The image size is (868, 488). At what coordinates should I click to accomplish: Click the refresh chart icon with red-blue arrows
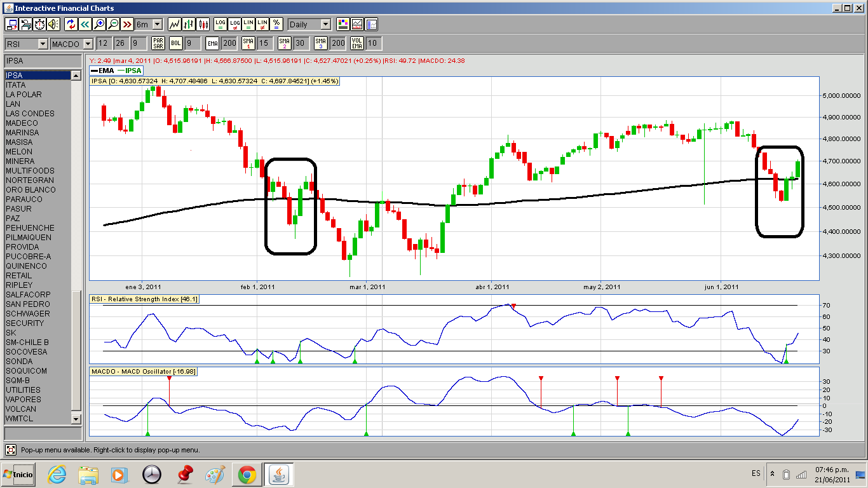tap(71, 24)
